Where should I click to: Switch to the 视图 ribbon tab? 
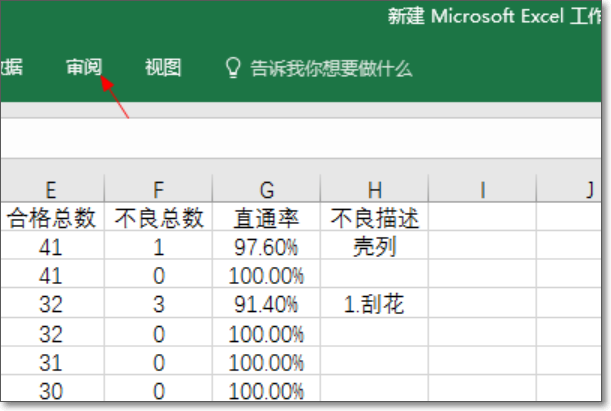pyautogui.click(x=163, y=68)
